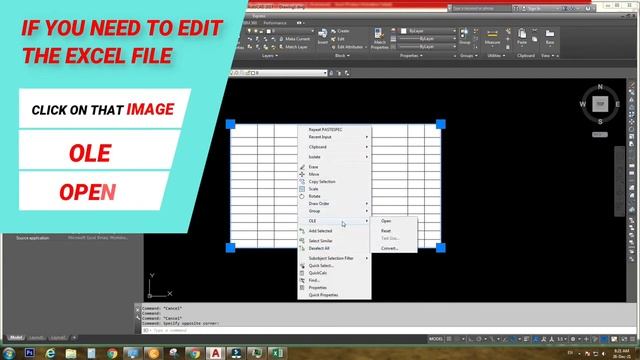Expand the Layers panel title

pos(270,56)
